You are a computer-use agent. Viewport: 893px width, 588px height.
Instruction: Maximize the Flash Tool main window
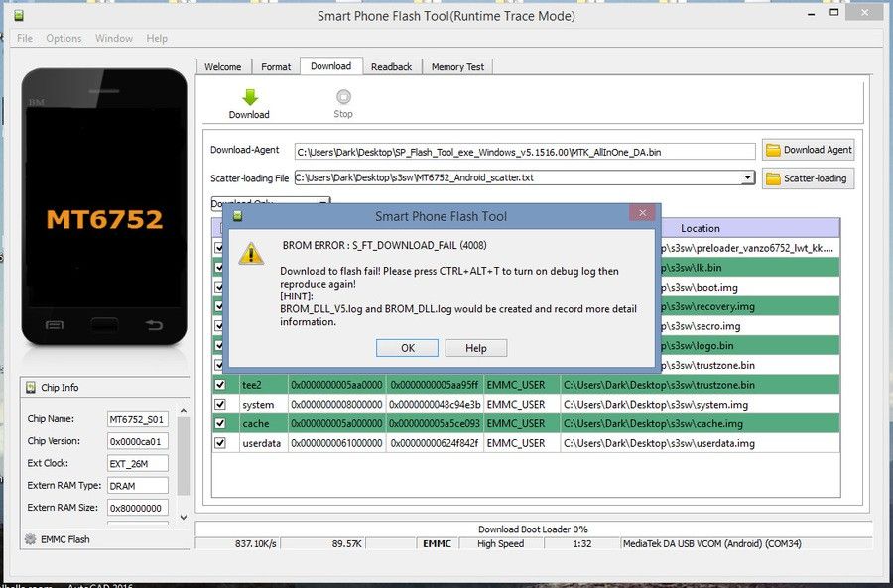tap(834, 12)
